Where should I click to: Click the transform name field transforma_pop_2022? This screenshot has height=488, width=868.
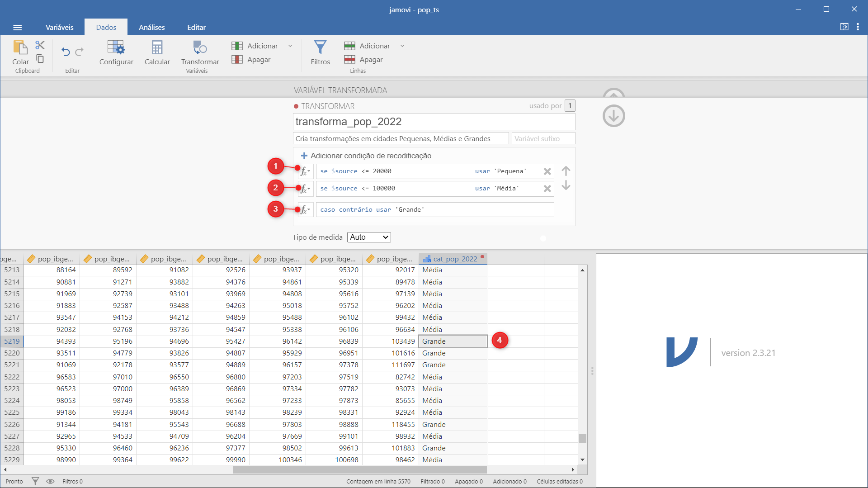(434, 122)
